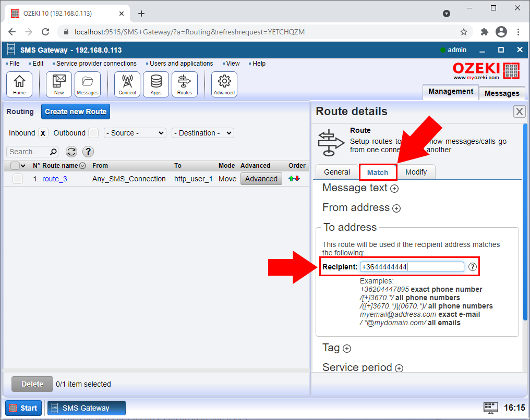Click the Advanced button for route_3
This screenshot has height=420, width=530.
coord(261,179)
